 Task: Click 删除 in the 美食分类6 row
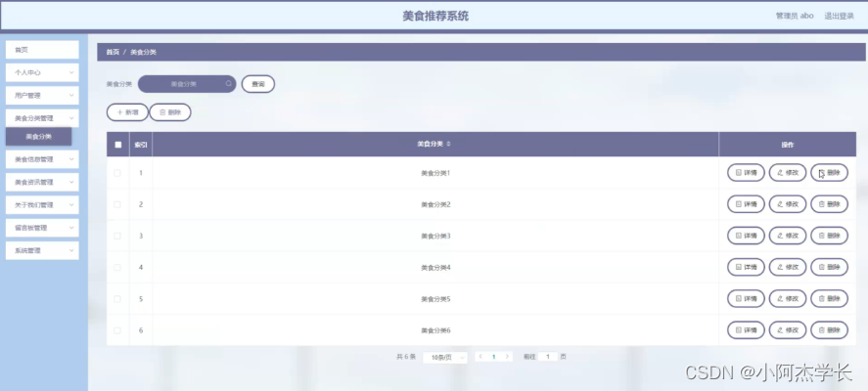(829, 330)
